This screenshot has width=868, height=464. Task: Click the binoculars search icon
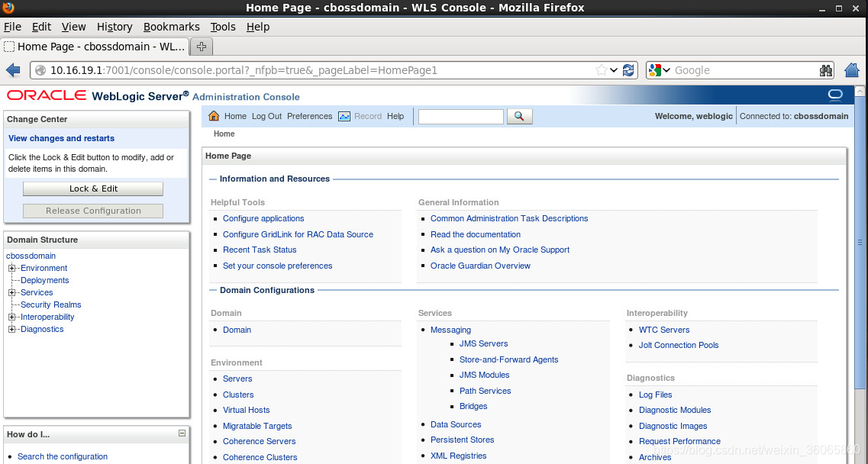coord(826,70)
